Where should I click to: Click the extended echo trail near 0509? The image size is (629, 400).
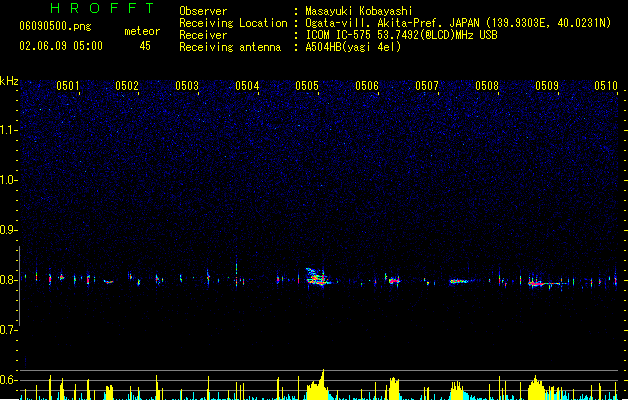(x=548, y=284)
